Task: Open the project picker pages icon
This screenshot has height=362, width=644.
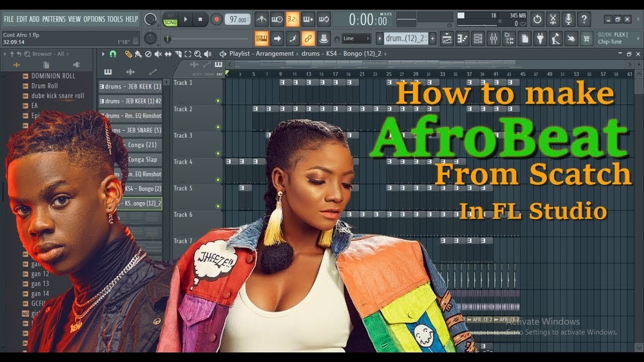Action: [525, 38]
